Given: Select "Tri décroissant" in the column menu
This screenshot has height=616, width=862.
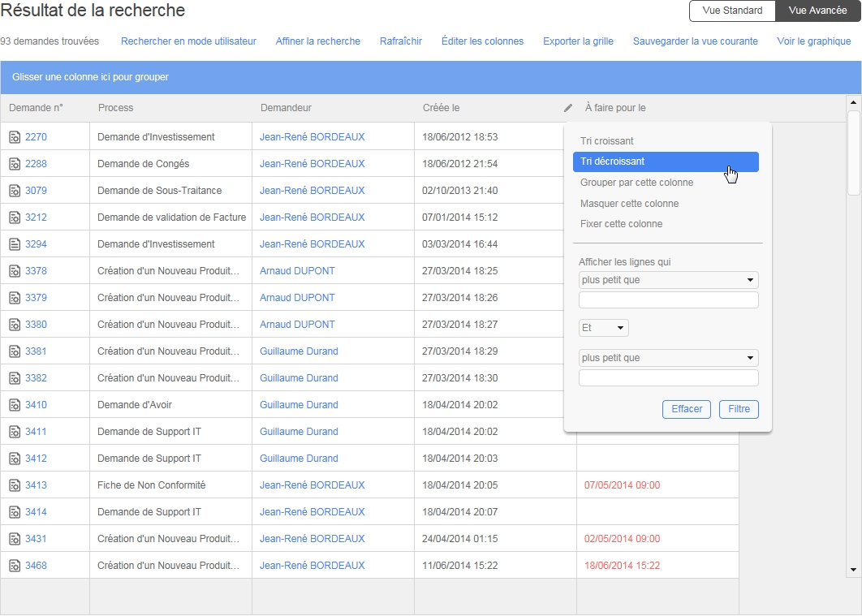Looking at the screenshot, I should coord(666,162).
